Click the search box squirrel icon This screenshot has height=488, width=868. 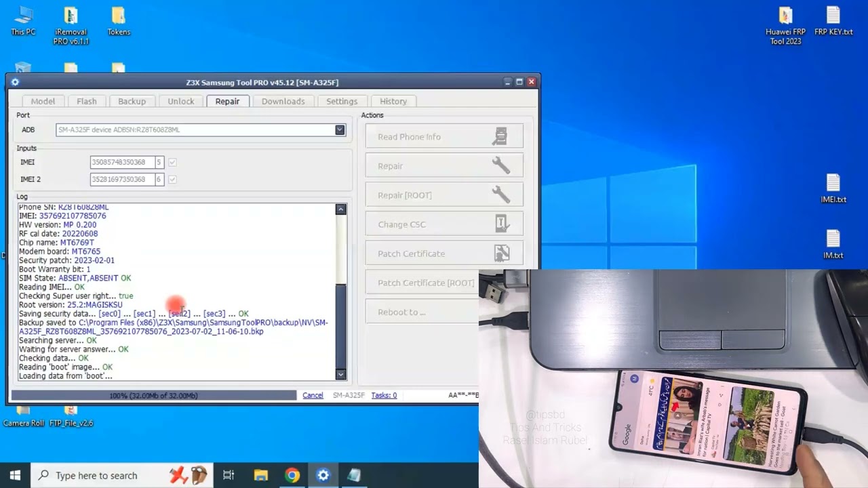click(199, 475)
